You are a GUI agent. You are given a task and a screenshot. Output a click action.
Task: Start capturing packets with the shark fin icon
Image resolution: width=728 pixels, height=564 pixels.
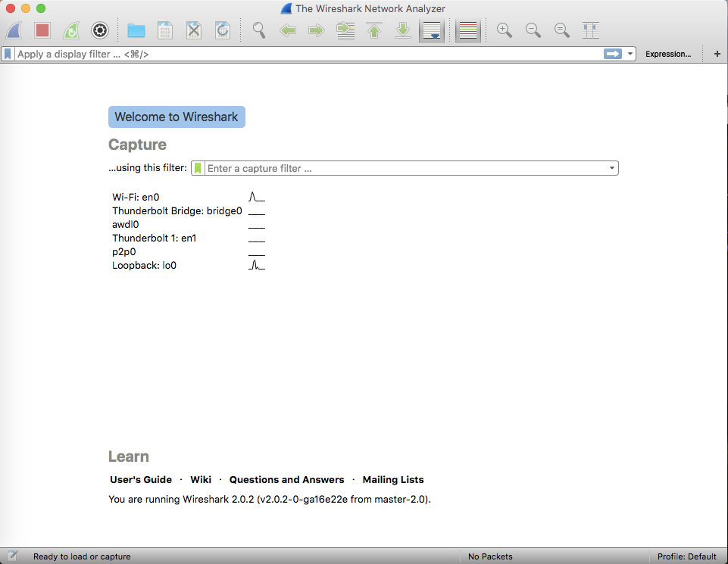point(15,30)
